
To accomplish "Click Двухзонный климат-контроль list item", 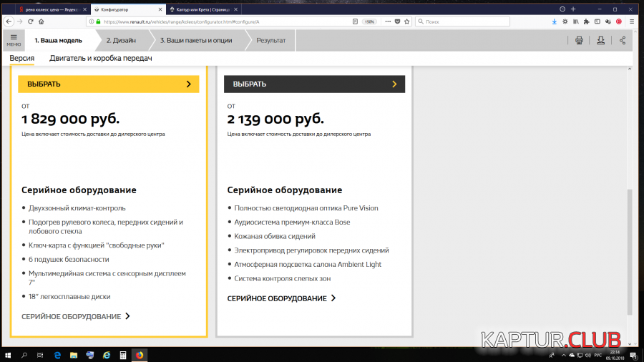I will [77, 208].
